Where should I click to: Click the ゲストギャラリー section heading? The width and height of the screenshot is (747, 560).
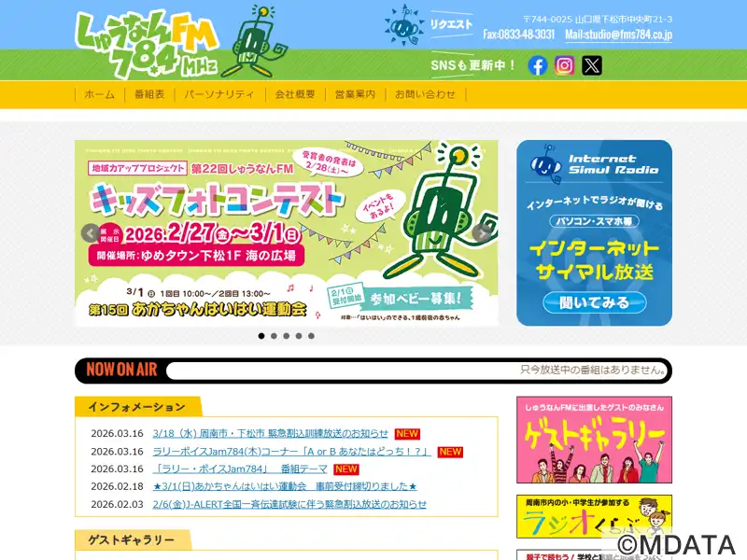click(132, 540)
